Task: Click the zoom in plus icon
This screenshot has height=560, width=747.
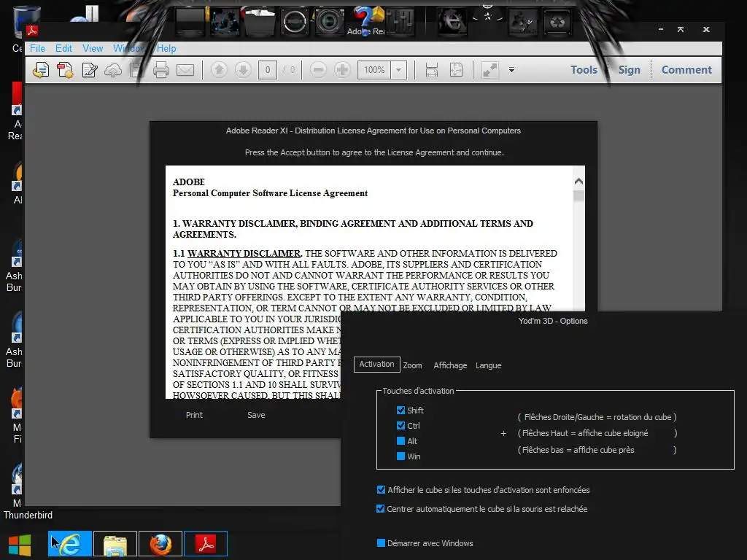Action: point(342,70)
